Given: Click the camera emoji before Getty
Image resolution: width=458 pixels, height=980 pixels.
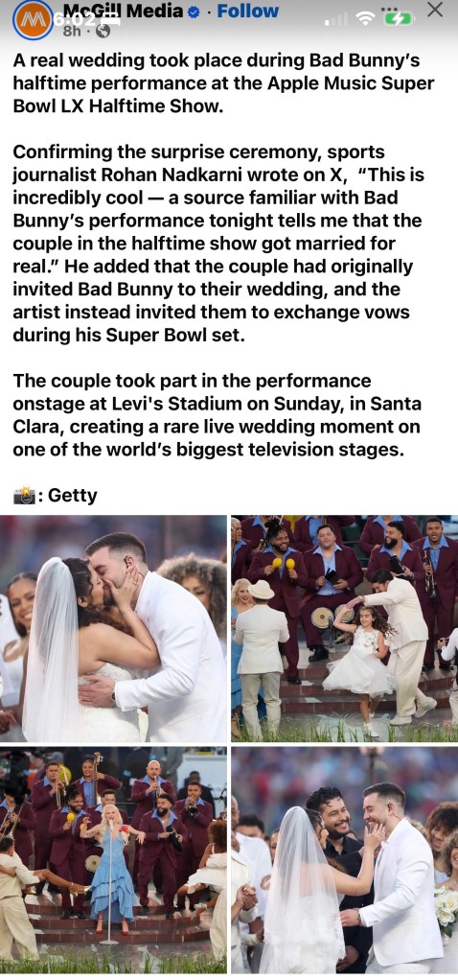Looking at the screenshot, I should [x=24, y=496].
